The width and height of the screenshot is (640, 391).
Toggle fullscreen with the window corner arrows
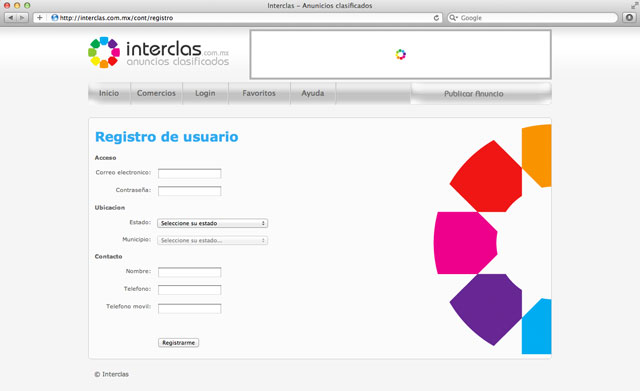(634, 5)
